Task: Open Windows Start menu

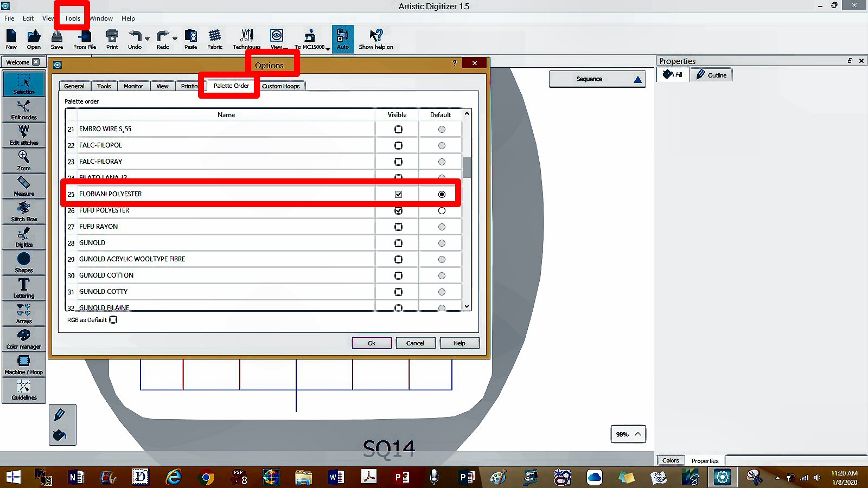Action: coord(13,477)
